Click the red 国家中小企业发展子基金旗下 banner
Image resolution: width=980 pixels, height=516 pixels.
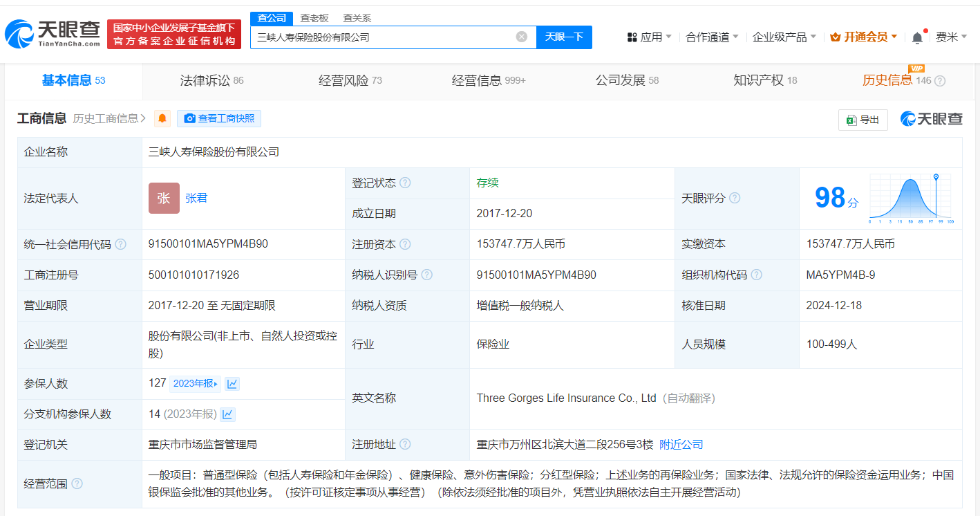(174, 34)
